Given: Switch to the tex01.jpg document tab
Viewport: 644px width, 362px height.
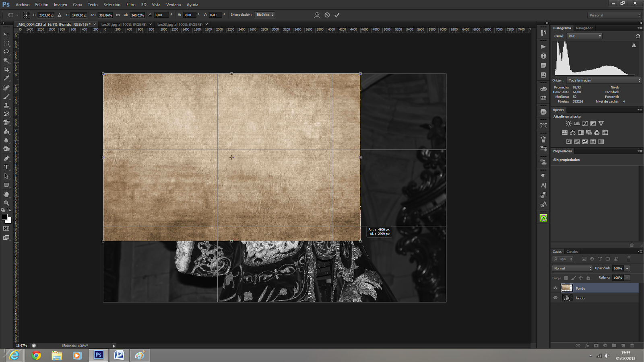Looking at the screenshot, I should 124,25.
